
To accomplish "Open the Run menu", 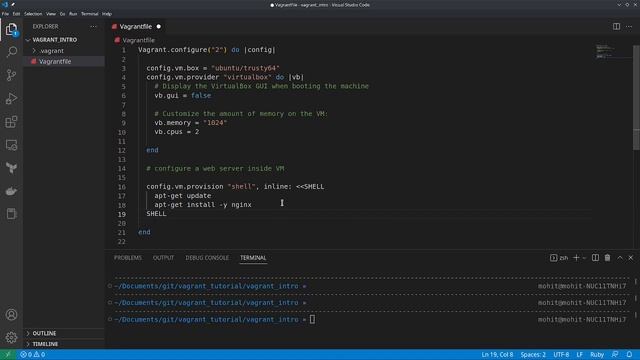I will (x=73, y=14).
